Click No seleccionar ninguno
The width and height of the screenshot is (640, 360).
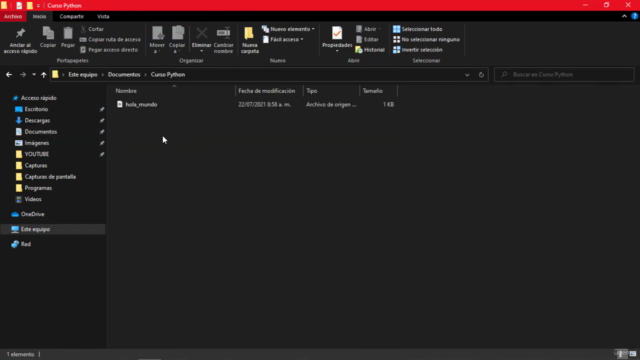[426, 39]
